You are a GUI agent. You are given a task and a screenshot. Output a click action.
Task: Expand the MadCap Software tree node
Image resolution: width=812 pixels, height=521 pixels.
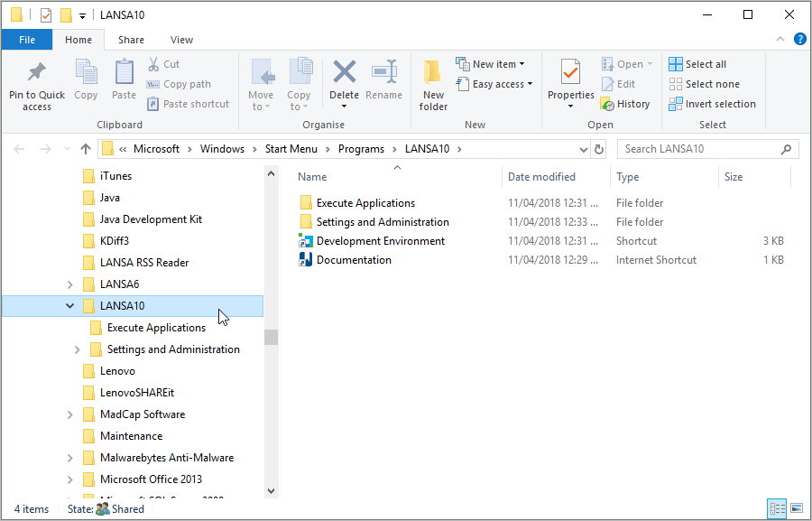point(69,414)
